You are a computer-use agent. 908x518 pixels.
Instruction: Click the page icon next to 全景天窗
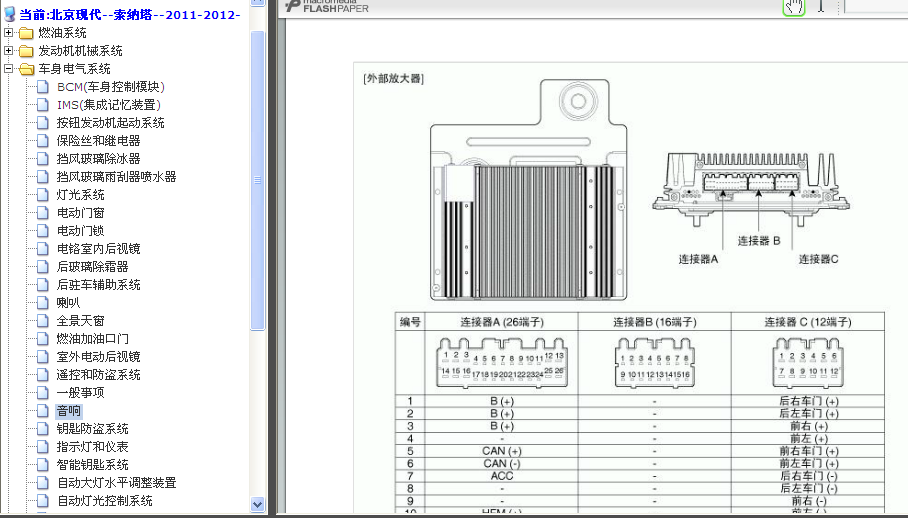[x=42, y=320]
